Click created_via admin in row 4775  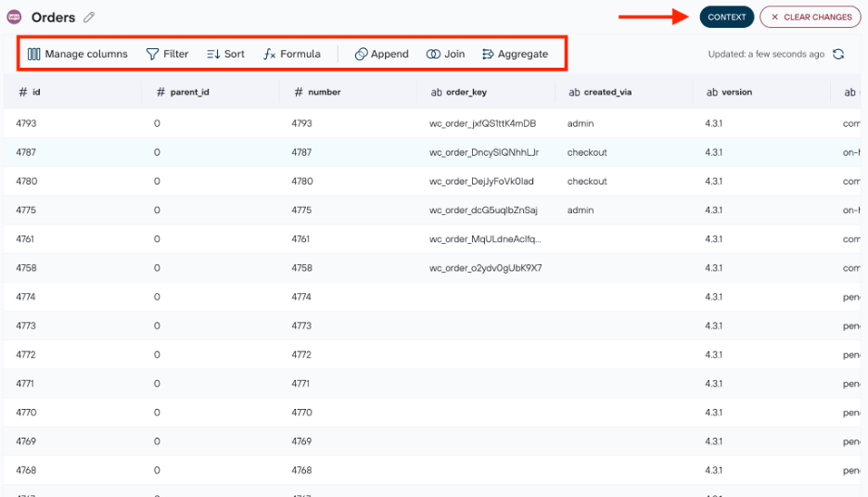[x=581, y=210]
